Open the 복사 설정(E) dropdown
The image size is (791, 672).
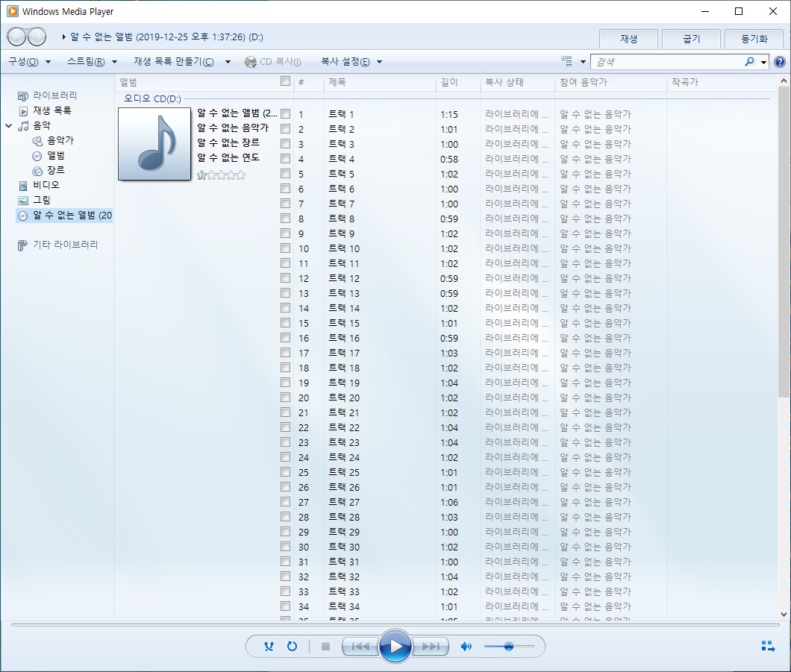(351, 61)
